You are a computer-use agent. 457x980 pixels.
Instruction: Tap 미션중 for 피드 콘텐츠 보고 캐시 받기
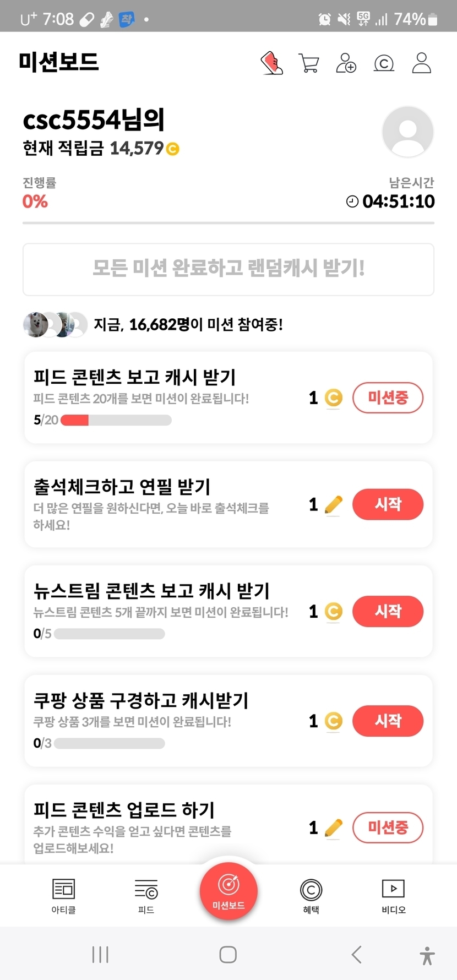388,398
